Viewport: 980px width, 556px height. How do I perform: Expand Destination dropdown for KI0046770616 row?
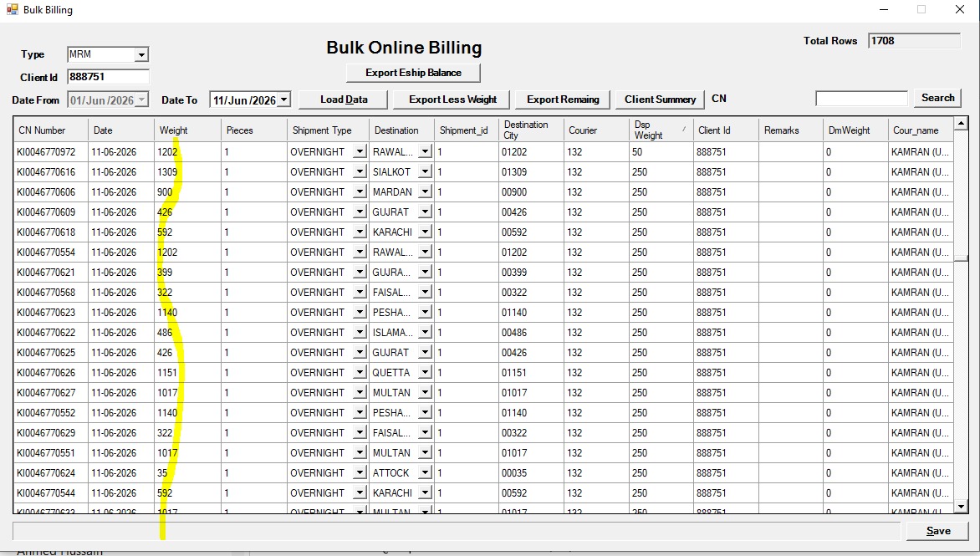click(425, 171)
